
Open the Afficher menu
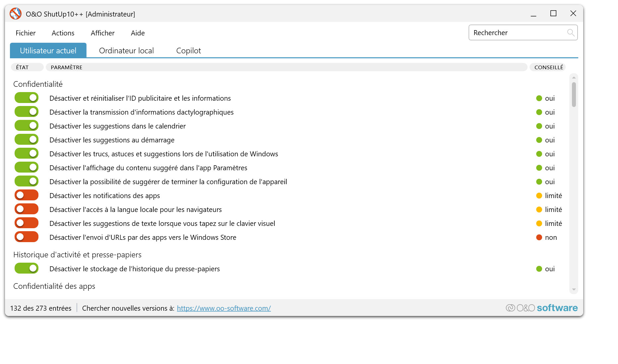[102, 33]
